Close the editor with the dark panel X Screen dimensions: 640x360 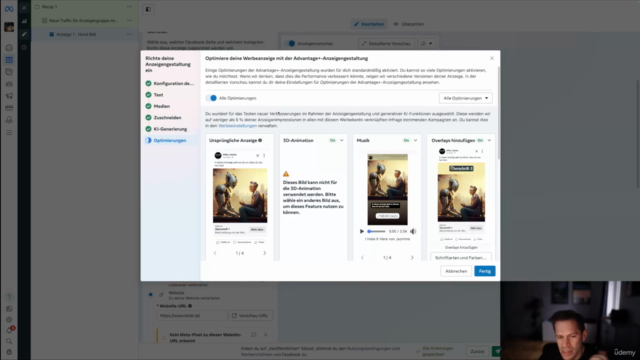[24, 7]
